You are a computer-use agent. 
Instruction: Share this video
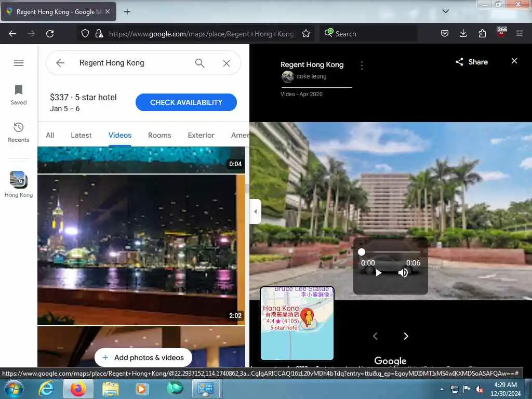point(472,62)
